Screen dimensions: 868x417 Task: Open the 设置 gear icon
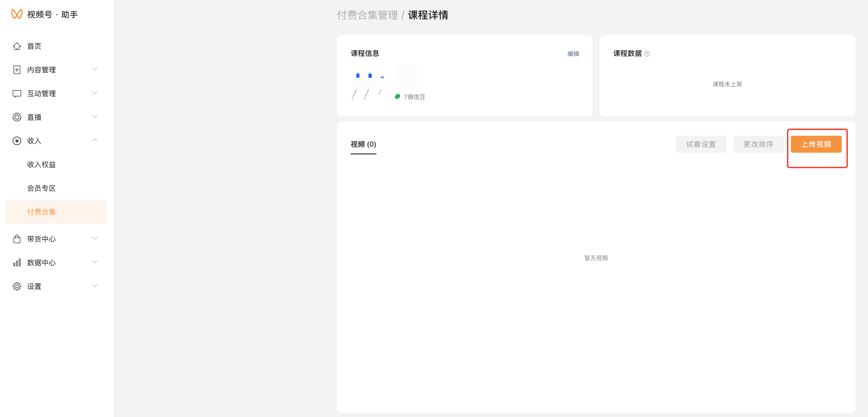pyautogui.click(x=17, y=286)
